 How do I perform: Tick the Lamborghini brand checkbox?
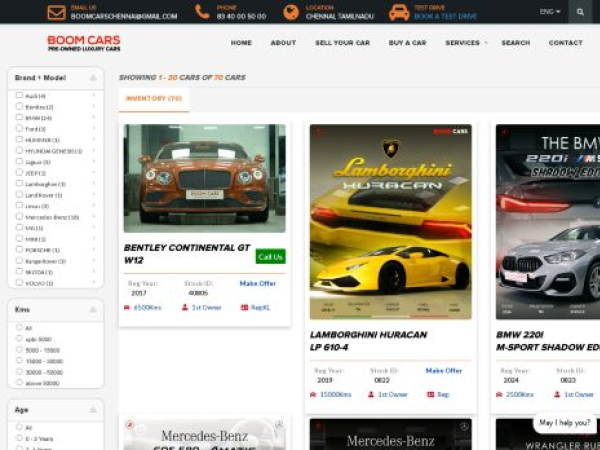coord(19,183)
